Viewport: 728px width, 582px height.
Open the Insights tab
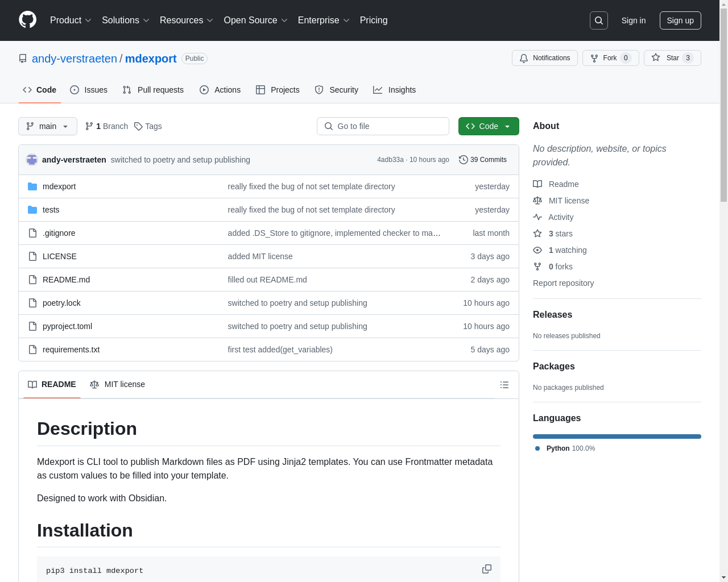point(395,90)
